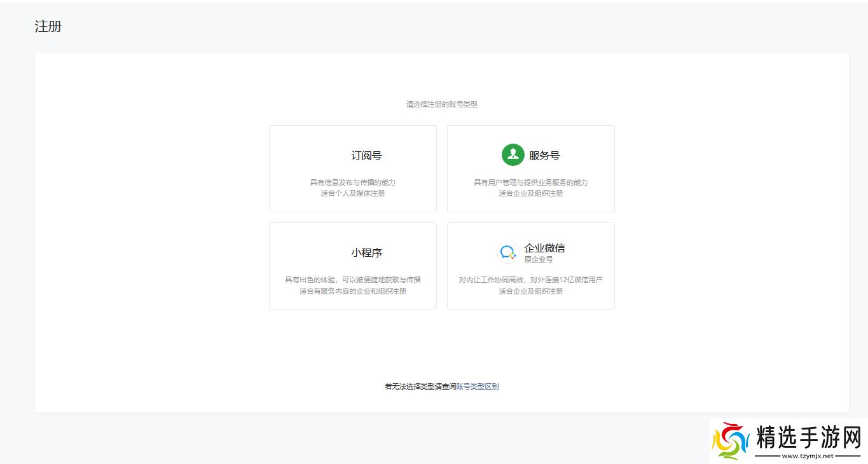Click the 注册 page heading

tap(48, 27)
